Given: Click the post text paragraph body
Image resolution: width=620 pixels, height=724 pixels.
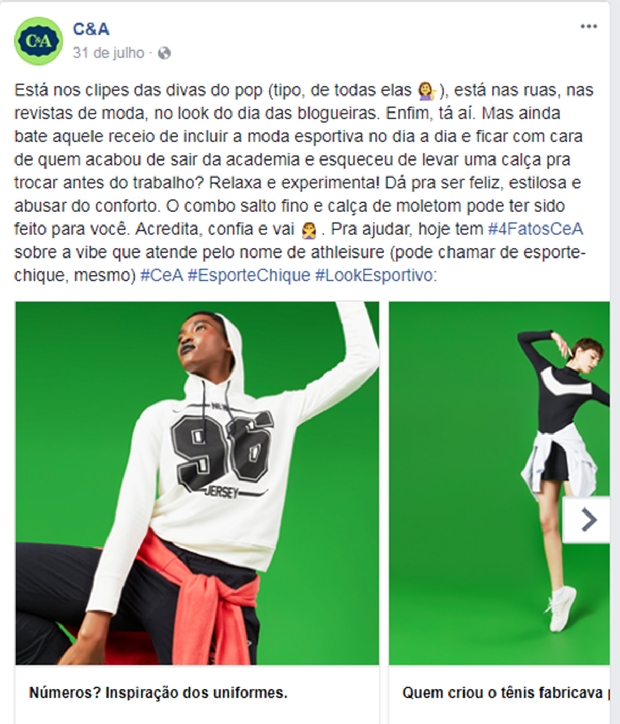Looking at the screenshot, I should point(304,182).
